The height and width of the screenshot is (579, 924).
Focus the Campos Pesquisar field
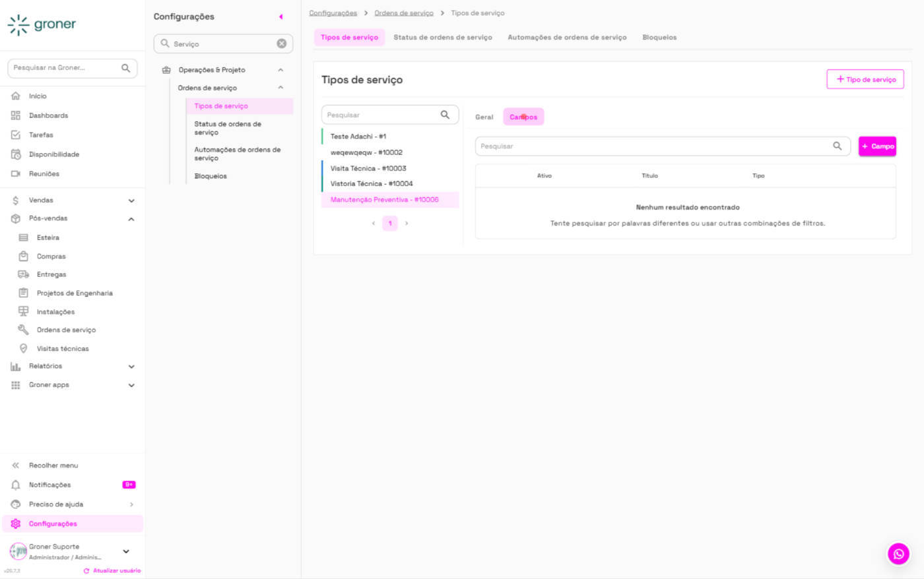click(663, 146)
